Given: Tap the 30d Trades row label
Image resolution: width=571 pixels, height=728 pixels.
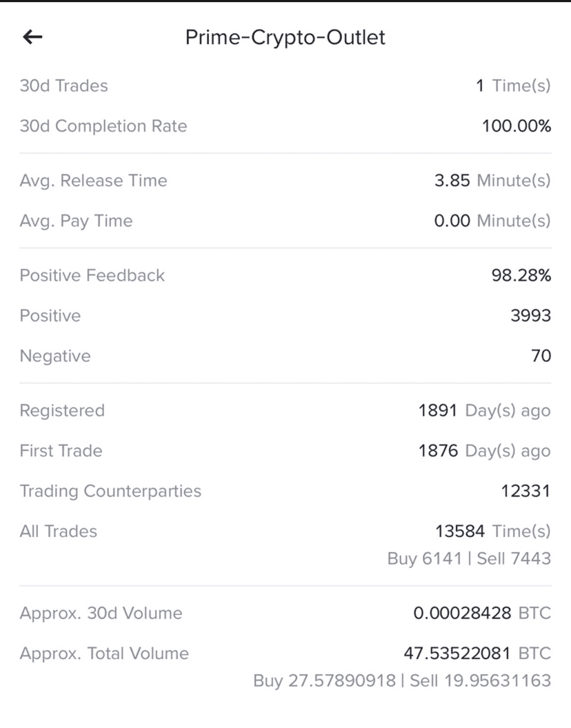Looking at the screenshot, I should 63,86.
